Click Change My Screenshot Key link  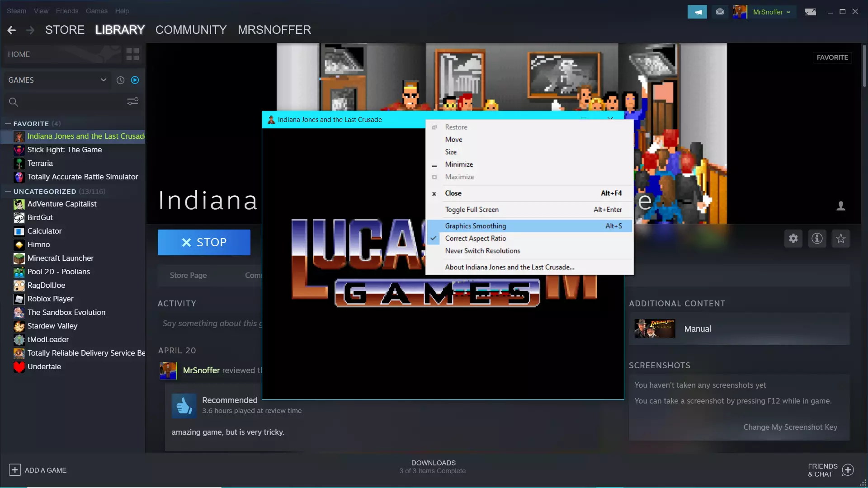coord(790,427)
